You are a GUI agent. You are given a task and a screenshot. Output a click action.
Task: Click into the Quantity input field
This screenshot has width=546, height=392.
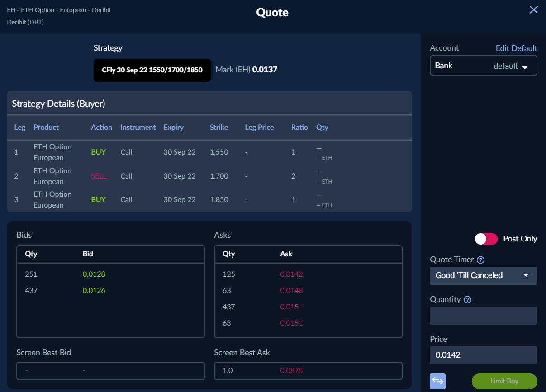(x=483, y=316)
